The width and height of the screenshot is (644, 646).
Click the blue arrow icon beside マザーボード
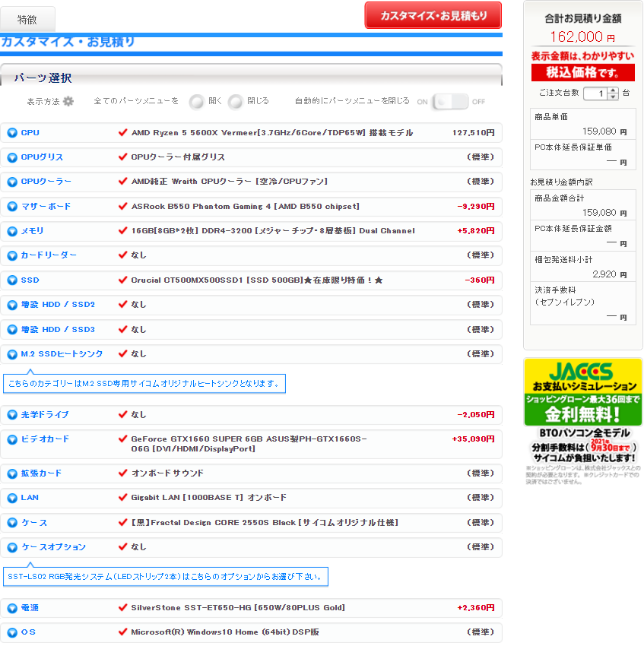(x=12, y=207)
